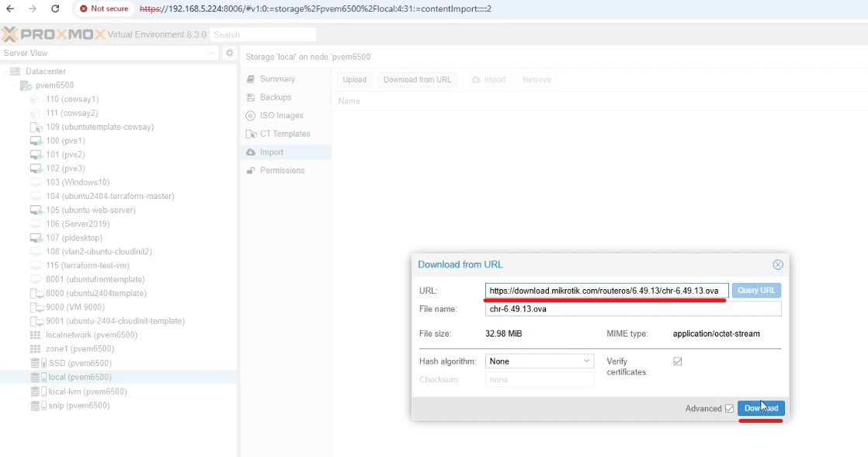This screenshot has height=457, width=868.
Task: Click the browser address bar URL
Action: (x=315, y=9)
